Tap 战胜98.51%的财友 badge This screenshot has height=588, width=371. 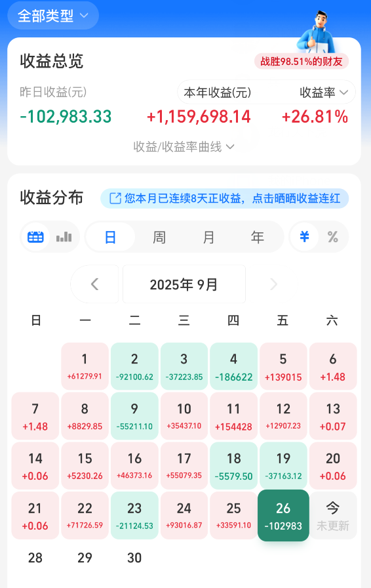pyautogui.click(x=302, y=61)
